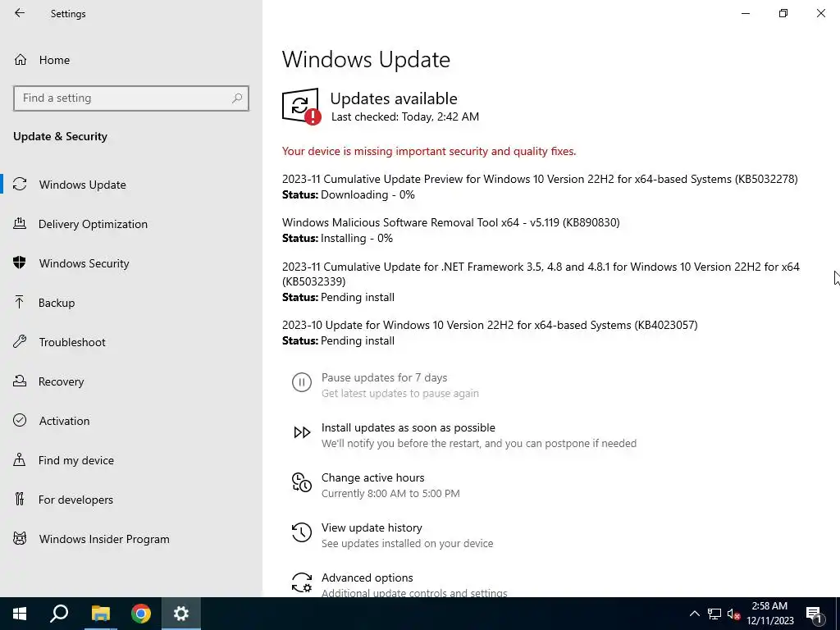Click the magnifier icon in search box

pyautogui.click(x=237, y=98)
